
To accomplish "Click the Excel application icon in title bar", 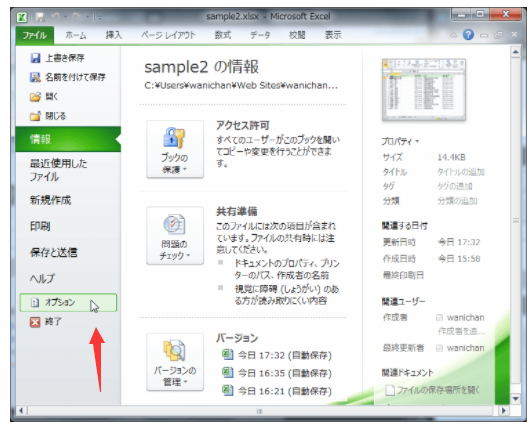I will click(22, 17).
